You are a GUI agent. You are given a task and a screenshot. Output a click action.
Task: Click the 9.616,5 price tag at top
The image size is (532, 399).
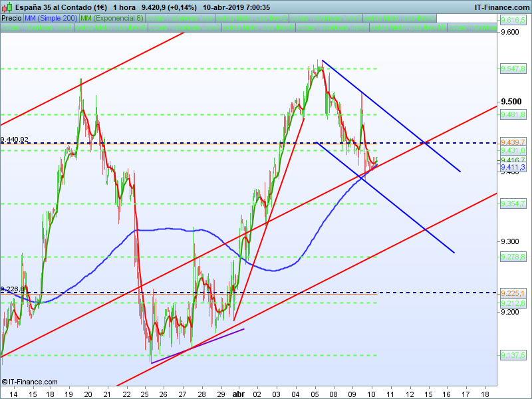(513, 21)
